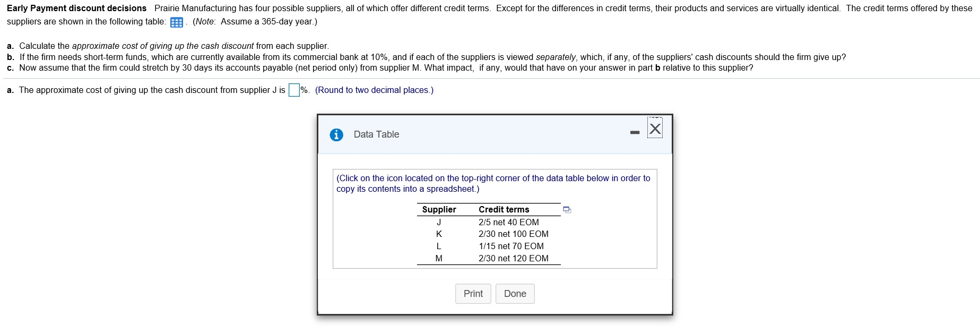This screenshot has height=332, width=980.
Task: Click supplier L row label
Action: (x=439, y=246)
